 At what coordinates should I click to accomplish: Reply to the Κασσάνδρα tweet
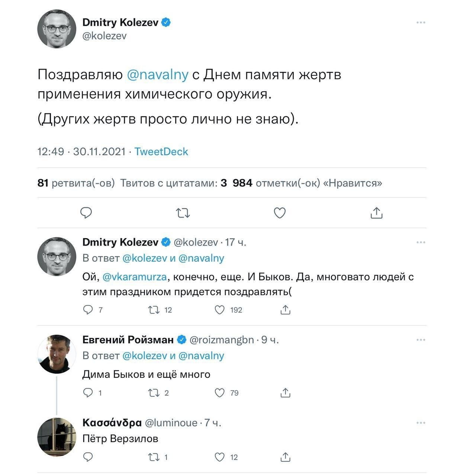pos(88,457)
